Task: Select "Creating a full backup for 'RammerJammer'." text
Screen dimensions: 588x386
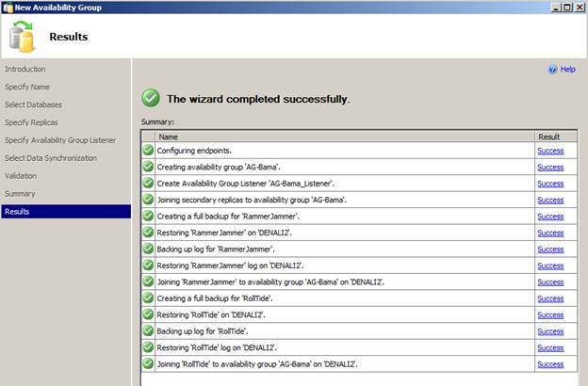Action: tap(228, 217)
